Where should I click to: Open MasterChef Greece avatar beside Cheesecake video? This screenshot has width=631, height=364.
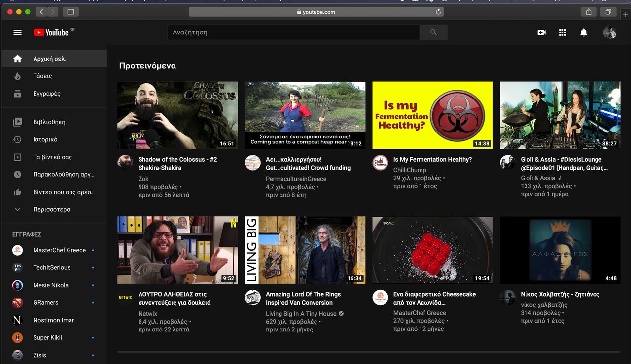tap(380, 298)
